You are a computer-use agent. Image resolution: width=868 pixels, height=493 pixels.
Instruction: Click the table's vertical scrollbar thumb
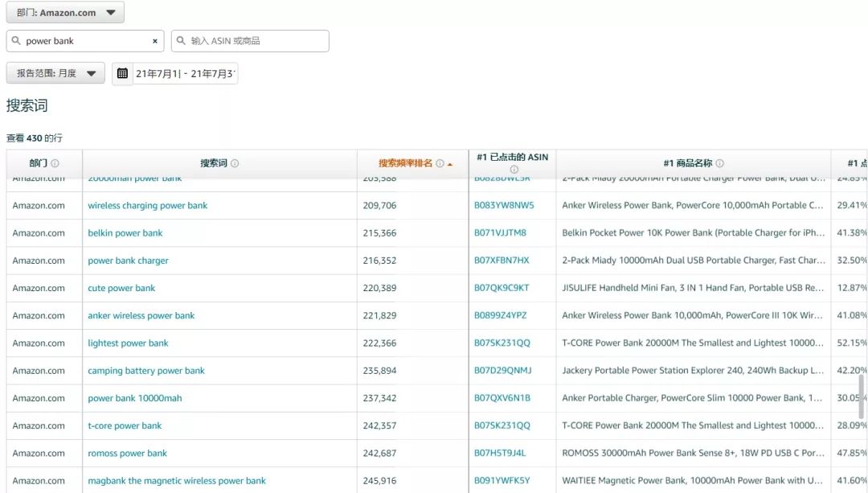(861, 396)
